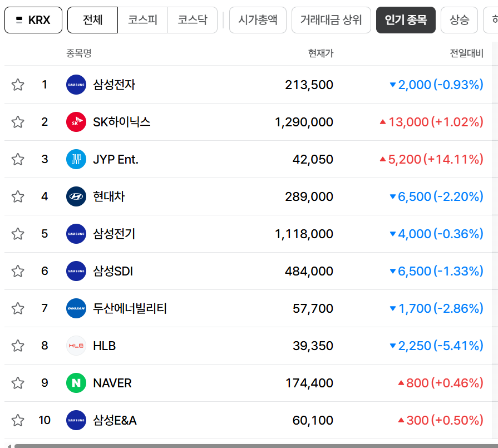The image size is (498, 448).
Task: Favorite 삼성전자 with its star icon
Action: tap(18, 85)
